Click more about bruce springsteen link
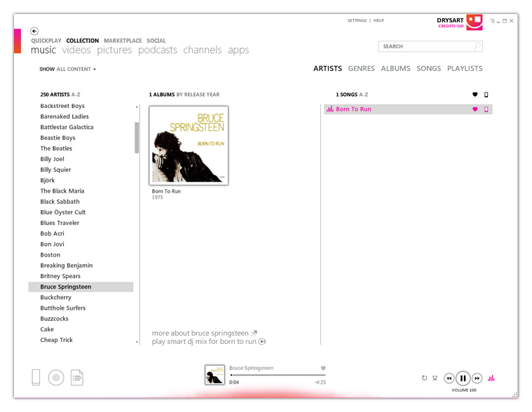This screenshot has width=532, height=412. (x=200, y=333)
